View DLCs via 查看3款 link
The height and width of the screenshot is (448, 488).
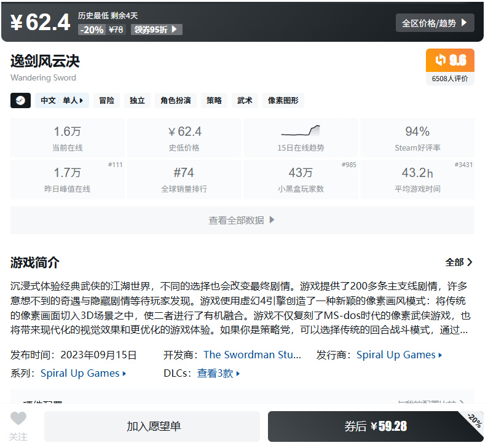pos(218,373)
